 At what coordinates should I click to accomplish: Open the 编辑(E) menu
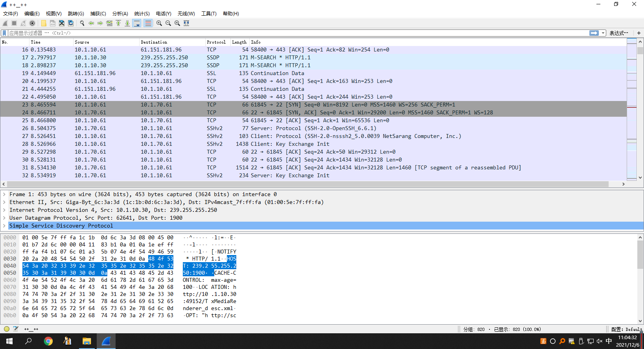coord(32,13)
